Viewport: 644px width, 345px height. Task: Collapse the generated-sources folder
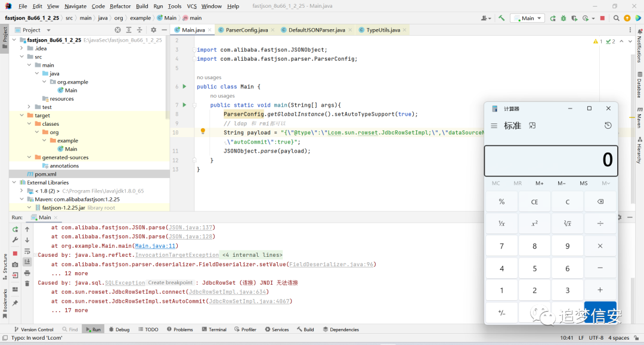coord(29,157)
